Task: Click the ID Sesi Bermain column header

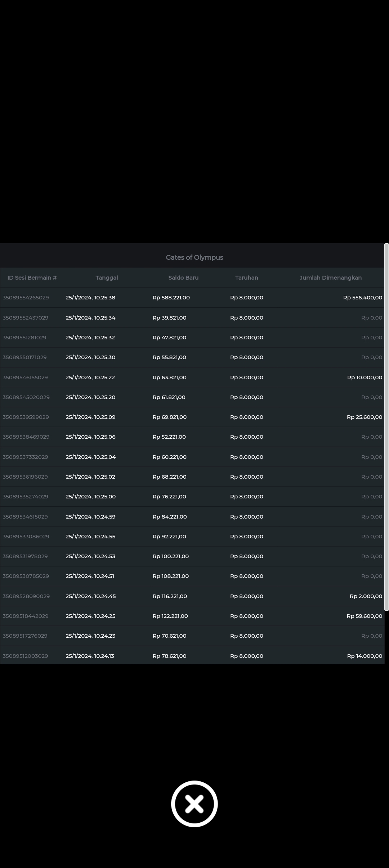Action: coord(32,277)
